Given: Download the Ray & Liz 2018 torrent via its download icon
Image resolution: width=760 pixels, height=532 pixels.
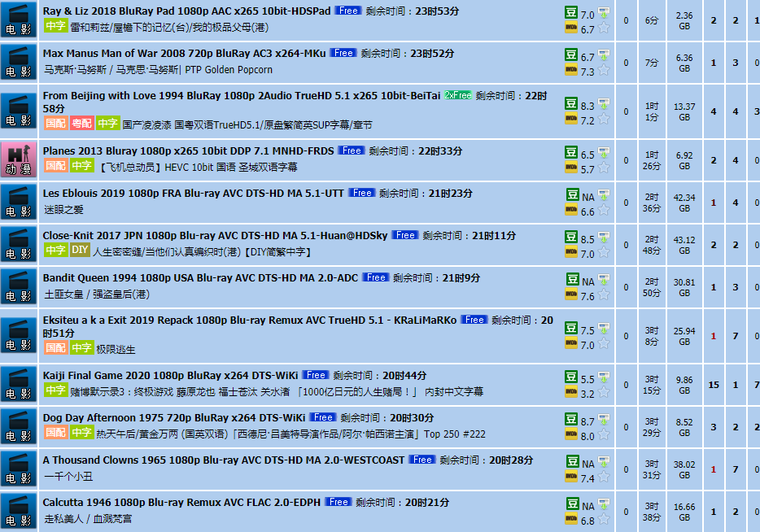Looking at the screenshot, I should [x=604, y=12].
